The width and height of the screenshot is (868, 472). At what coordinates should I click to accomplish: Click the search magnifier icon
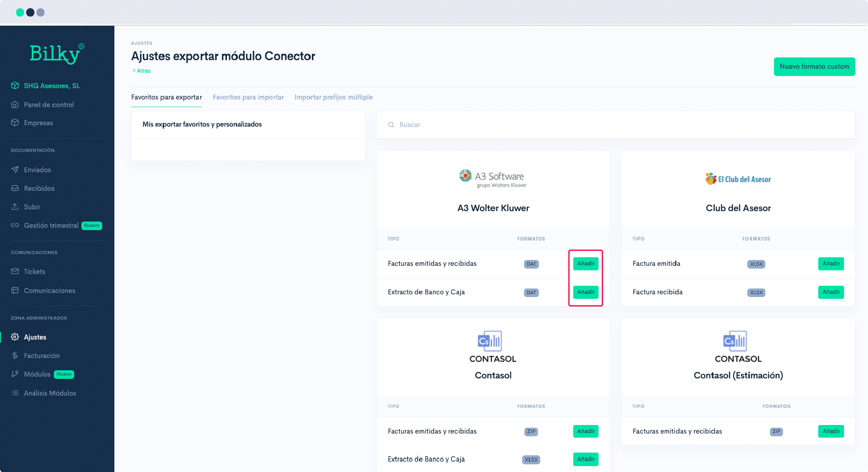point(391,125)
